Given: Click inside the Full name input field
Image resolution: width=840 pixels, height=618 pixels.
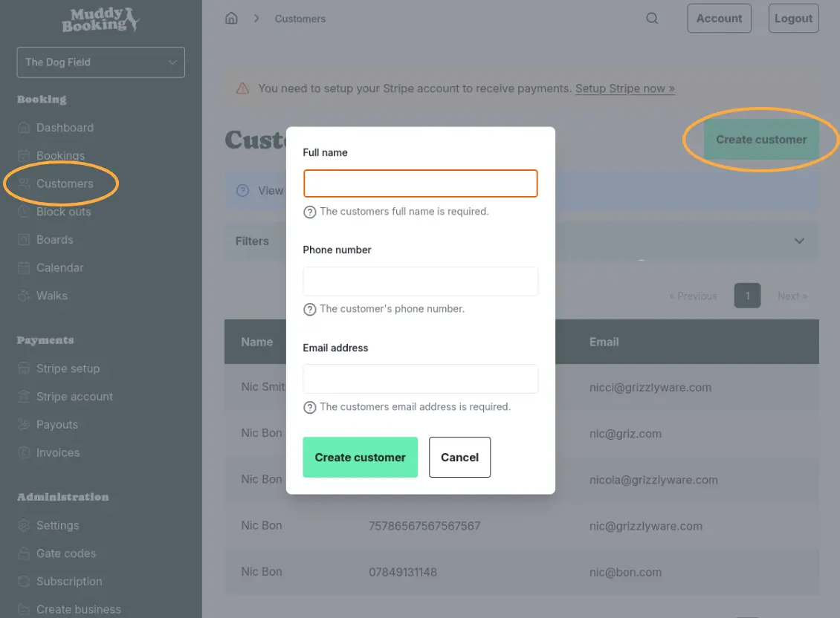Looking at the screenshot, I should point(420,183).
